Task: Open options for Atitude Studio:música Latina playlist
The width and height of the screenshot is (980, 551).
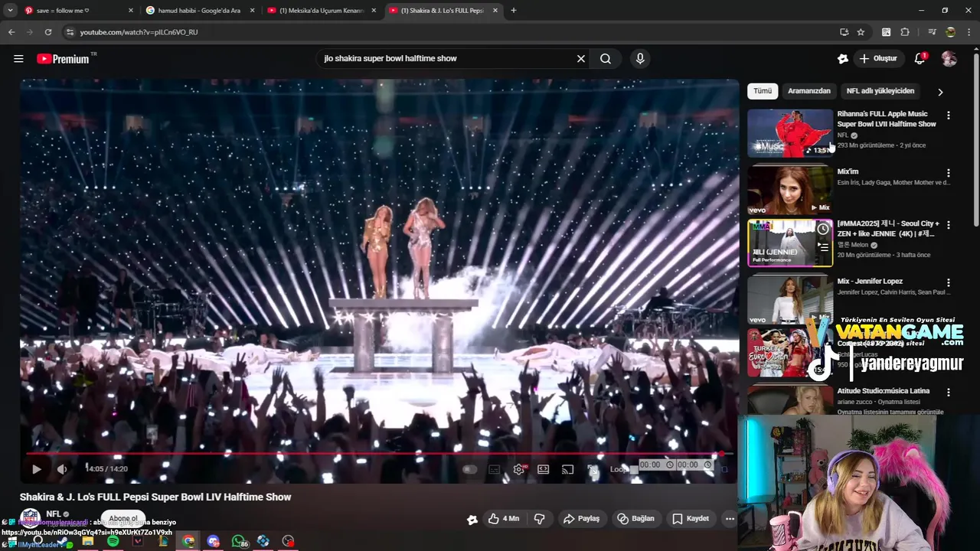Action: point(949,392)
